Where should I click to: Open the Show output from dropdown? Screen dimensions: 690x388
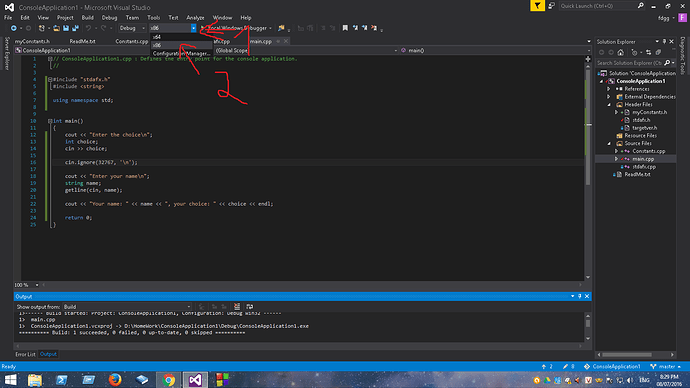click(127, 307)
